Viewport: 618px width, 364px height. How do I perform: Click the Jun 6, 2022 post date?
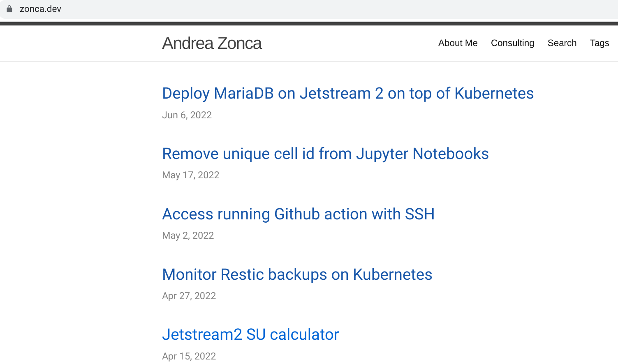click(187, 115)
